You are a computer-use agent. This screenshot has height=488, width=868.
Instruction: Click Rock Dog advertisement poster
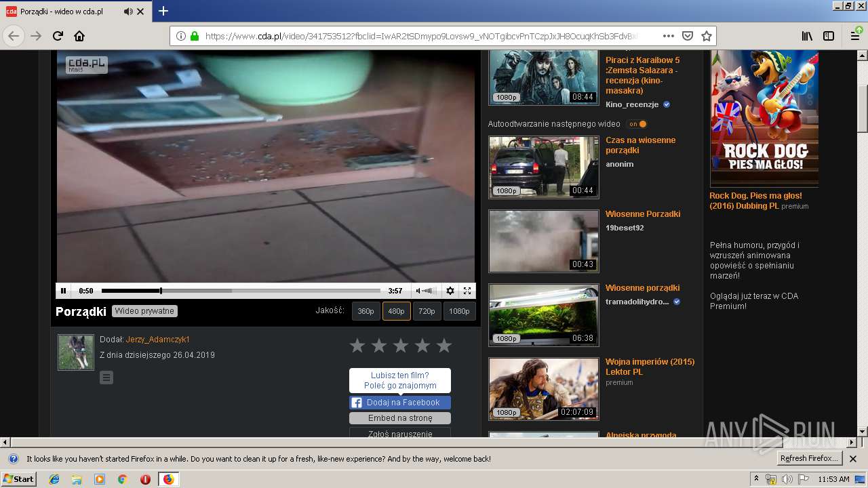click(x=764, y=119)
